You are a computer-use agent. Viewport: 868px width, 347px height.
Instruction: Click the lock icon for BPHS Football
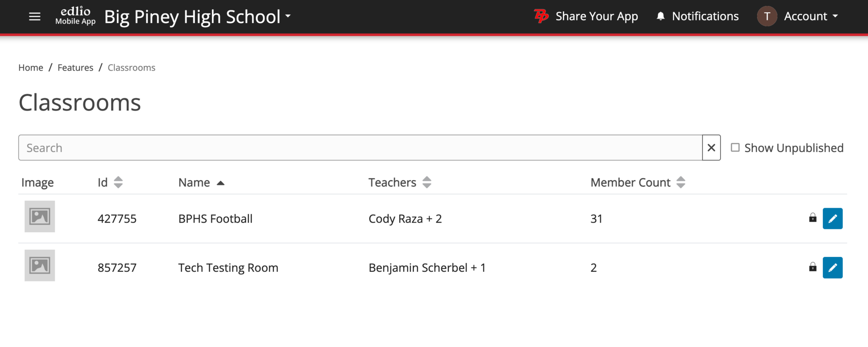(812, 218)
